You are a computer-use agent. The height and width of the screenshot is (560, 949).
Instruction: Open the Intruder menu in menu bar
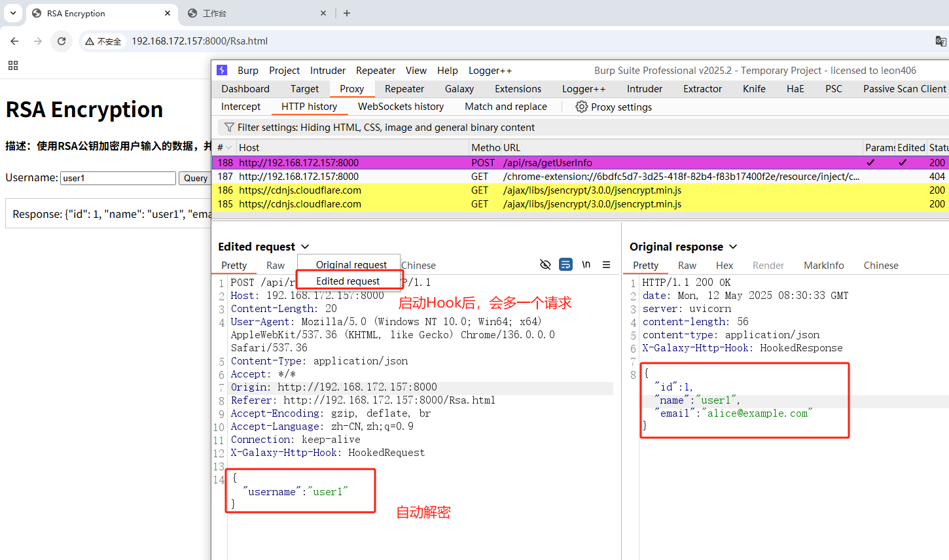pyautogui.click(x=328, y=70)
